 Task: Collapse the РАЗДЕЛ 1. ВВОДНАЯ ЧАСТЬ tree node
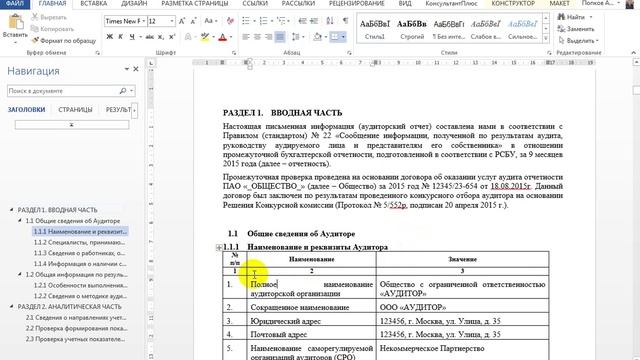click(11, 210)
